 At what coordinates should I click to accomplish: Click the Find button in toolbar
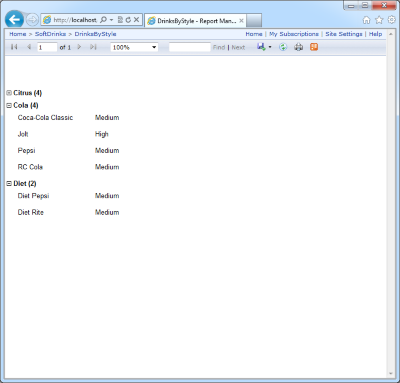click(219, 47)
